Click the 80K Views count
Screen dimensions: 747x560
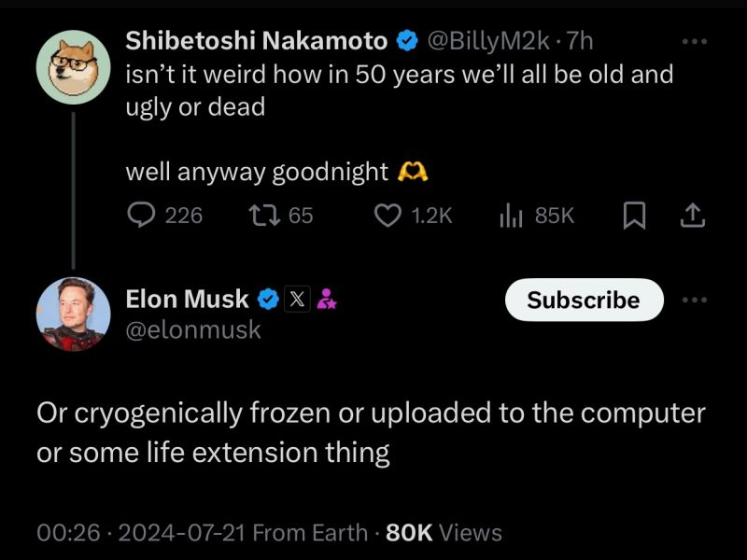[x=444, y=533]
